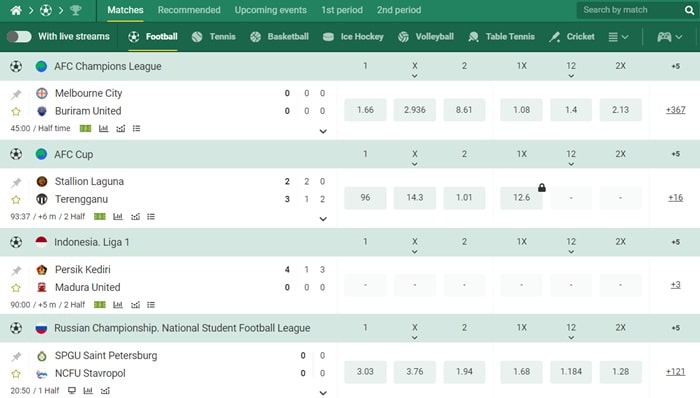
Task: Open live broadcast monitor for SPGU match
Action: pyautogui.click(x=71, y=391)
